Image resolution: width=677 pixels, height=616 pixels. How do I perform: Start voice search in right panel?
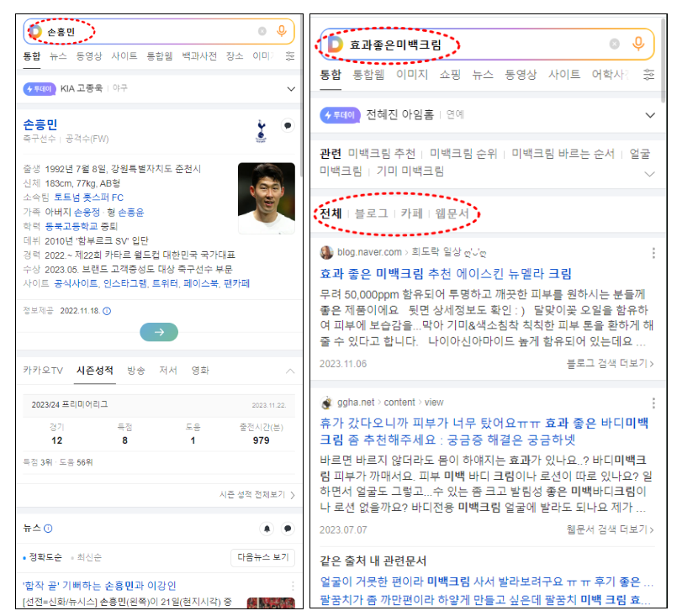(638, 44)
